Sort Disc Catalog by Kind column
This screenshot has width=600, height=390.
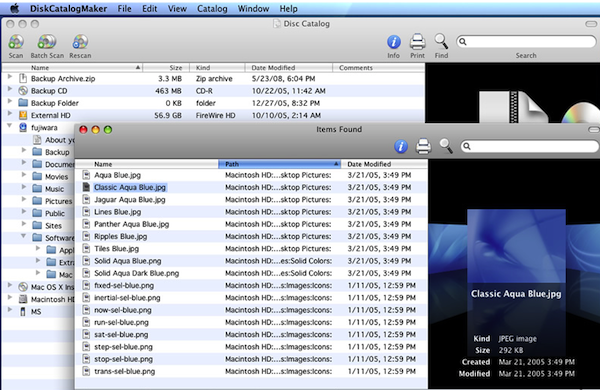pos(217,68)
